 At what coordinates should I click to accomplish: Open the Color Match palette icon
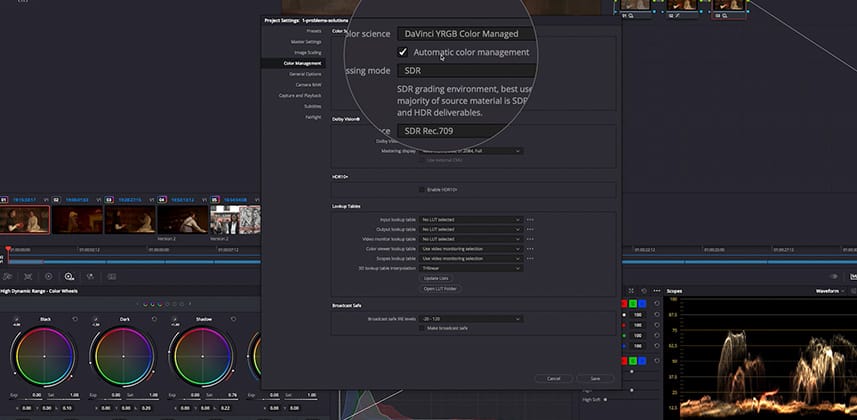point(28,277)
